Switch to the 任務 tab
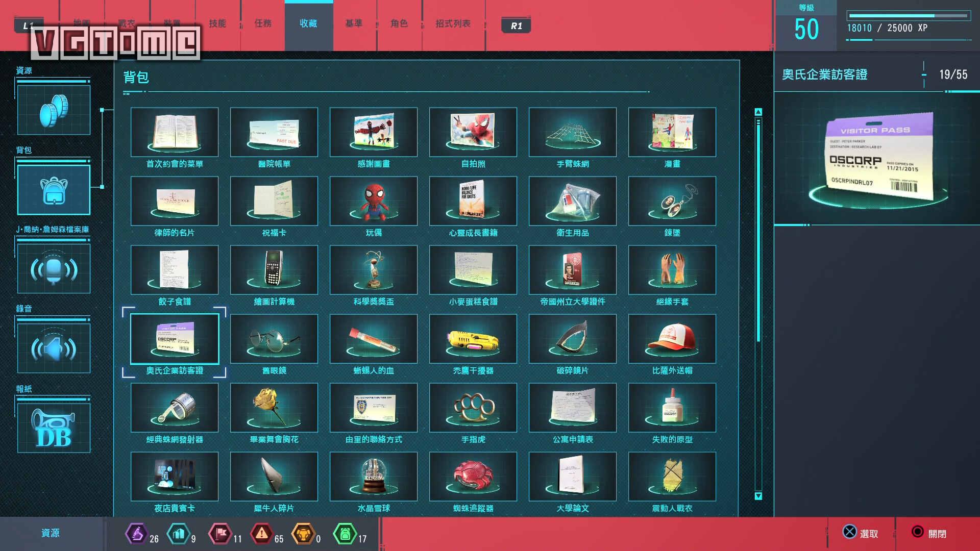 [x=263, y=23]
